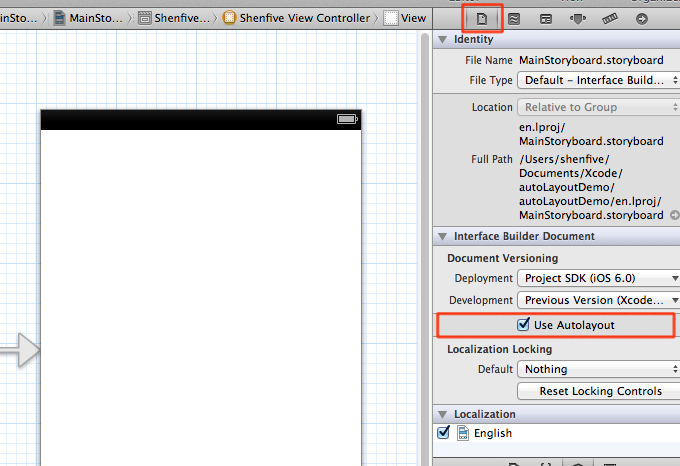Open the Identity inspector tab
This screenshot has width=680, height=466.
[546, 19]
